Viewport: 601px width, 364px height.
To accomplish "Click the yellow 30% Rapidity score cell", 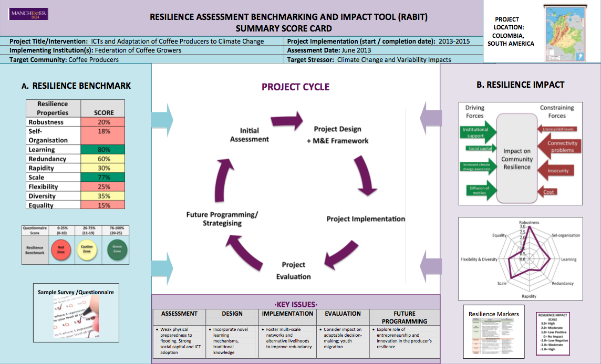I will click(103, 168).
